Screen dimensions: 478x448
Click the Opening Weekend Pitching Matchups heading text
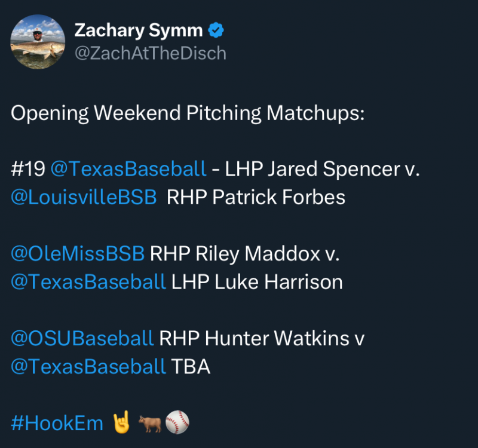click(187, 113)
